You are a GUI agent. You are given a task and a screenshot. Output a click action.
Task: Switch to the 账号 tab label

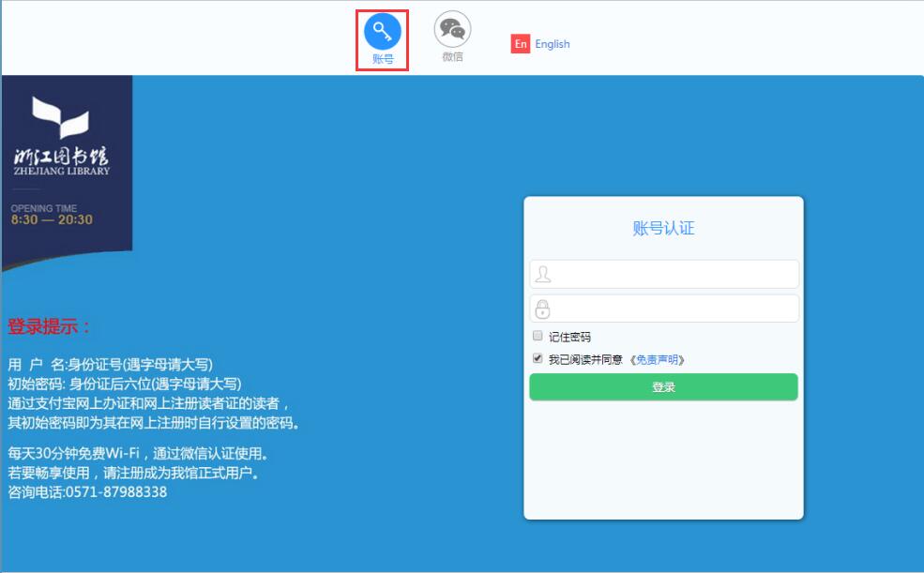[x=382, y=59]
